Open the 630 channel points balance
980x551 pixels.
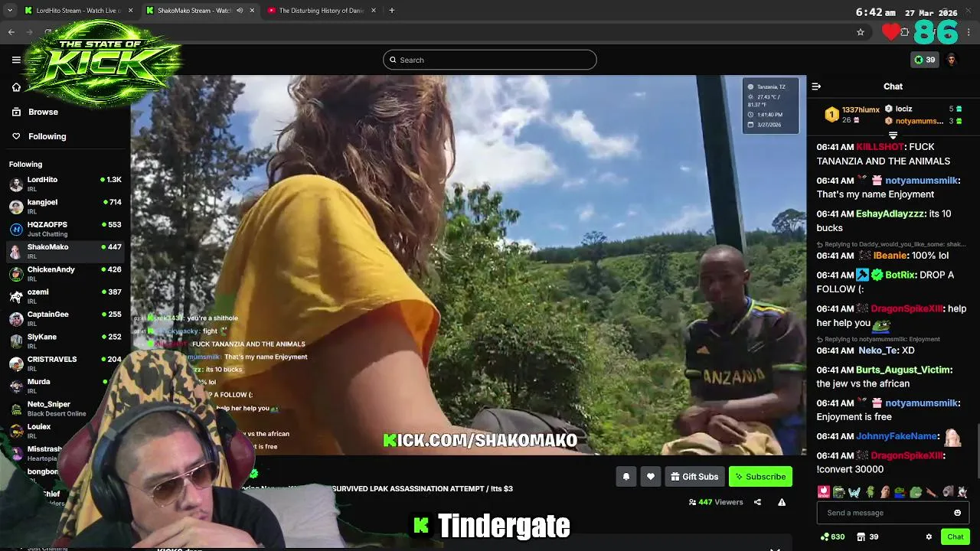pos(832,537)
